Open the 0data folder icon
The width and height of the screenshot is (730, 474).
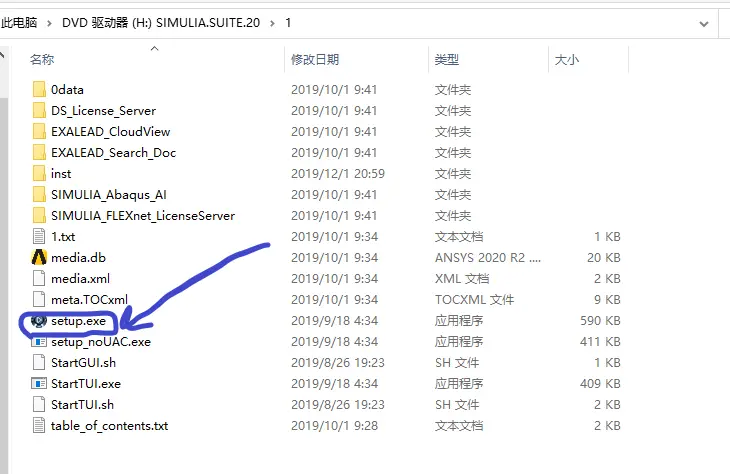tap(39, 89)
